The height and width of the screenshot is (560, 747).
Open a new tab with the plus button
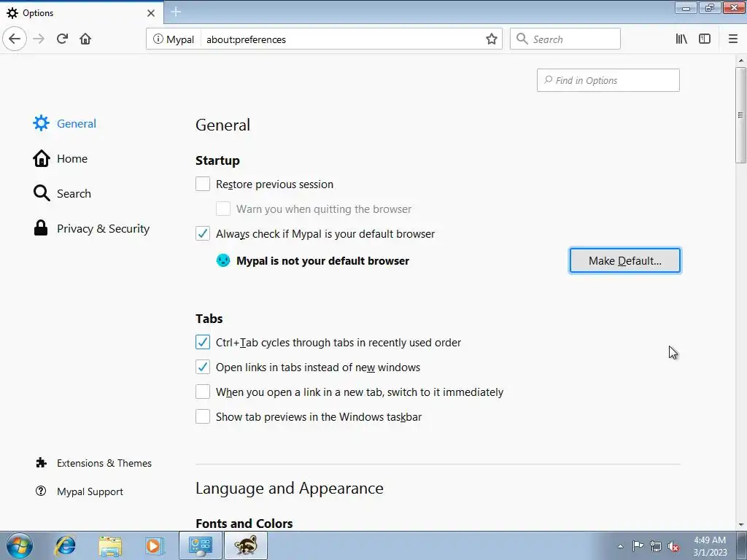coord(176,12)
